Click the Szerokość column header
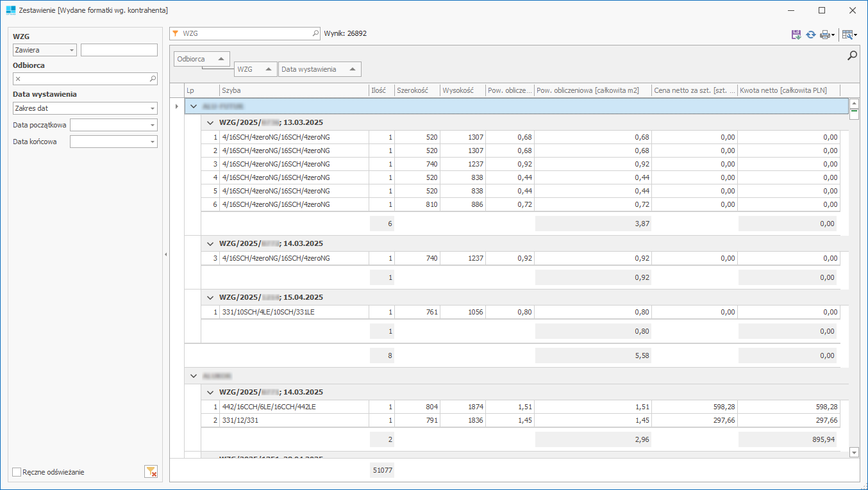 417,90
